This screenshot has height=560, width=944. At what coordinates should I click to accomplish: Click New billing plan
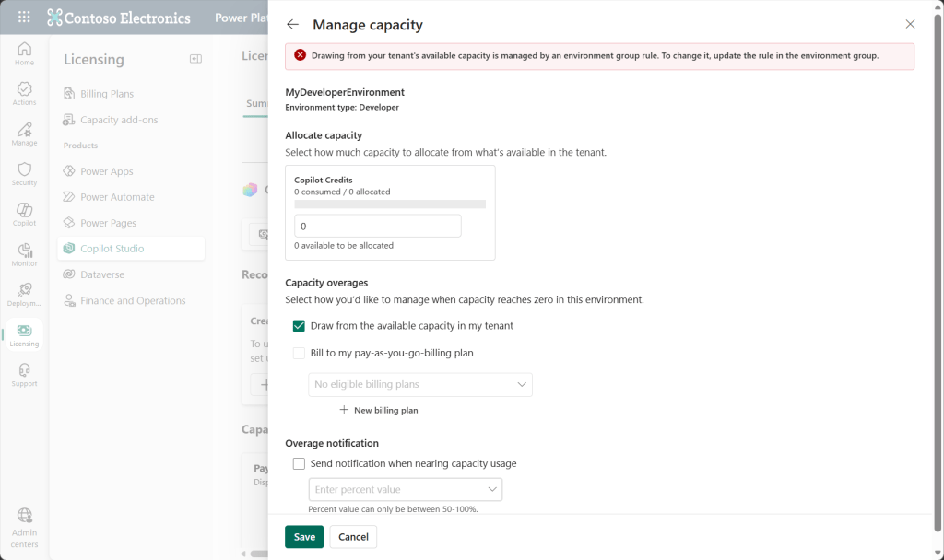tap(379, 410)
